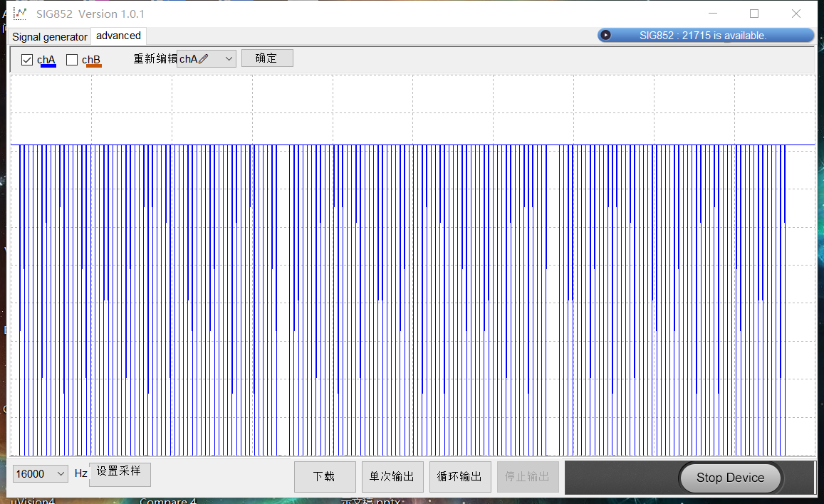Click the SIG852 app icon in title bar
This screenshot has height=504, width=824.
pos(19,14)
